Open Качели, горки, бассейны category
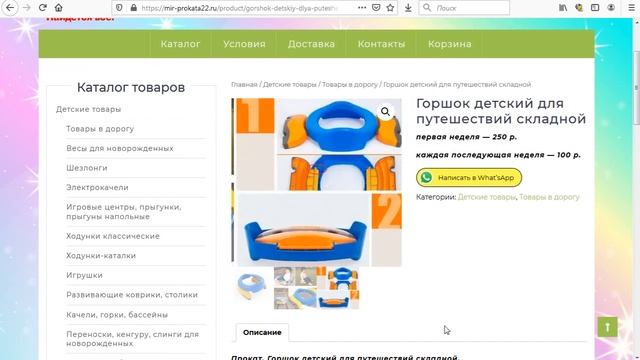640x360 pixels. point(117,315)
